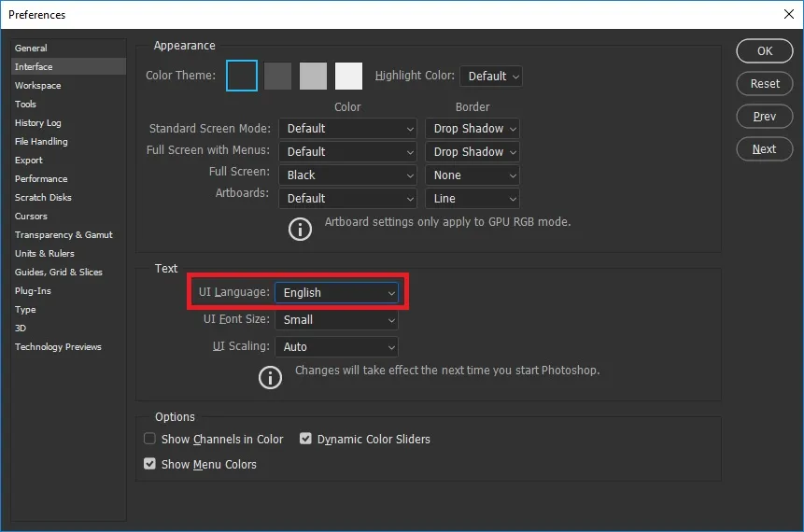Select the Interface preferences category

pyautogui.click(x=68, y=66)
